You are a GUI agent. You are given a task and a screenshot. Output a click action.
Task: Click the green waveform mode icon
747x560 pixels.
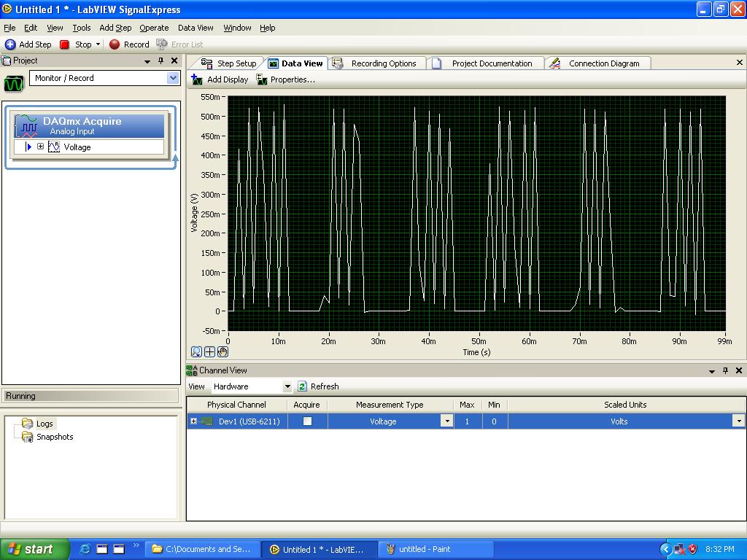(14, 84)
